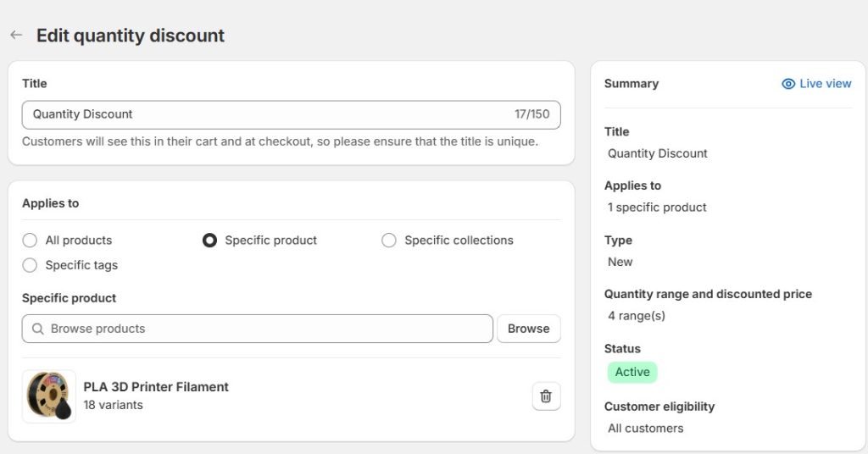Screen dimensions: 868x454
Task: Open the PLA filament spool thumbnail
Action: click(x=49, y=396)
